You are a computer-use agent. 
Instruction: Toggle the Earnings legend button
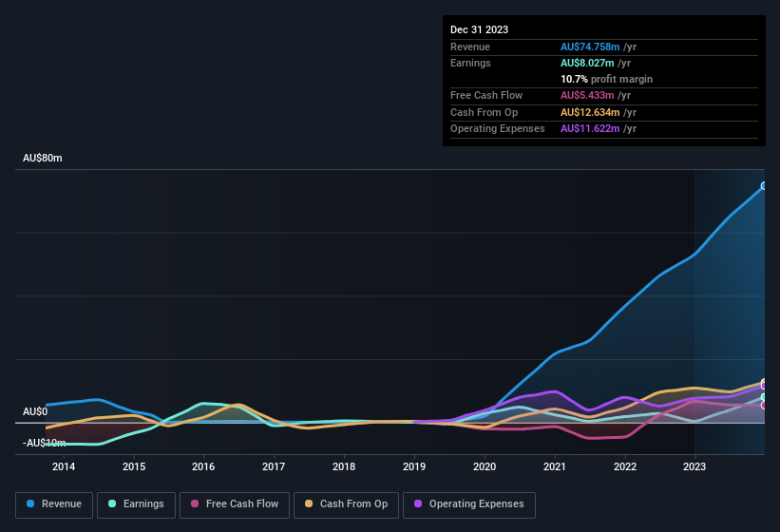(136, 504)
